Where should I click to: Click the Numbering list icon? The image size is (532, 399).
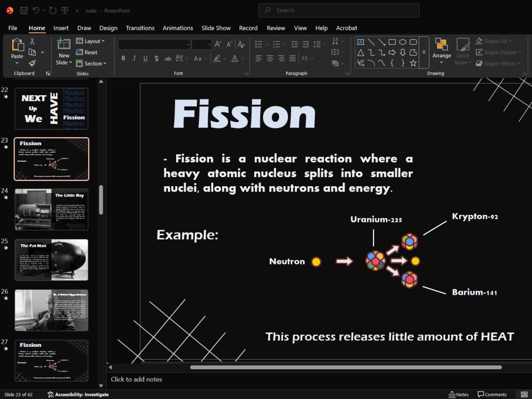(x=277, y=44)
